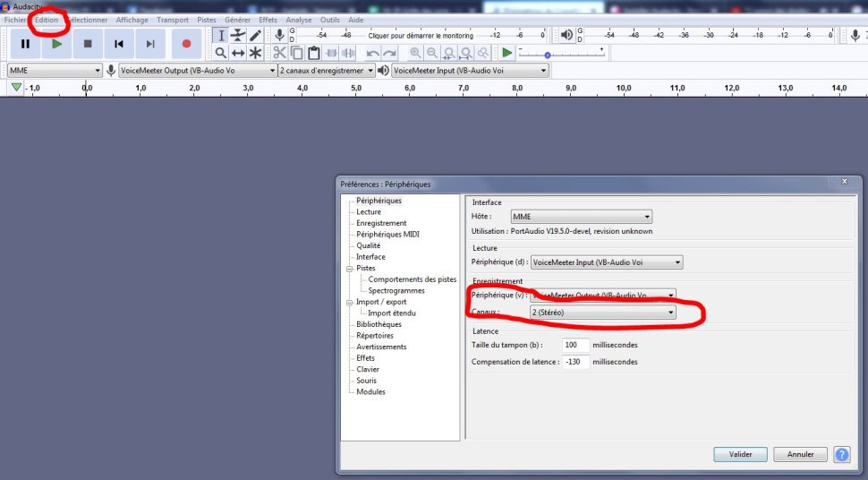Select Enregistrement in the preferences tree

(381, 223)
